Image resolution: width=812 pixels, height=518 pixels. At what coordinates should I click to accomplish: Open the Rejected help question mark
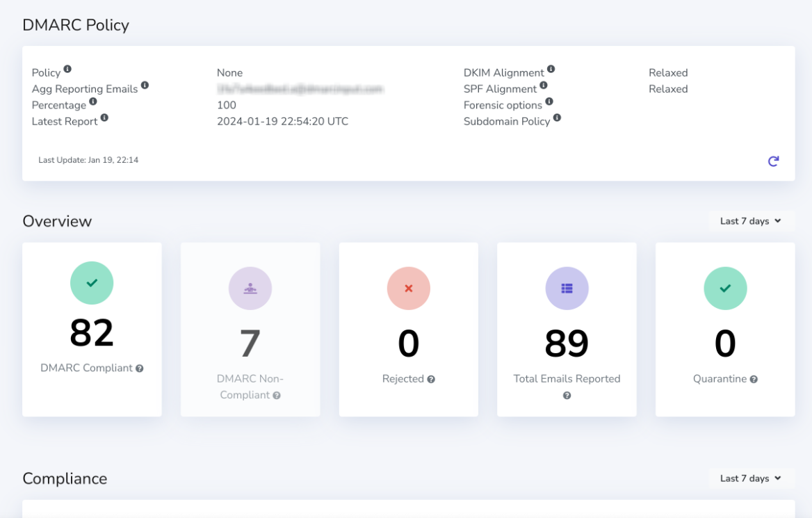432,379
